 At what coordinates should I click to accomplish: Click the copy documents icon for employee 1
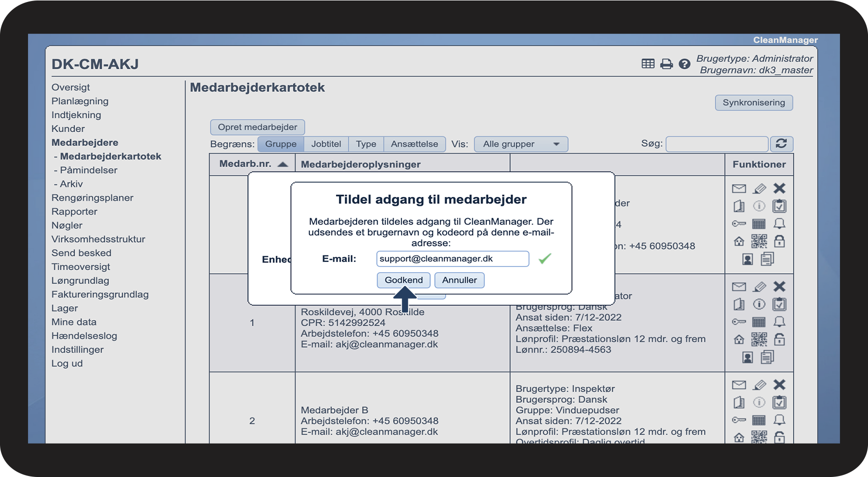click(x=767, y=357)
